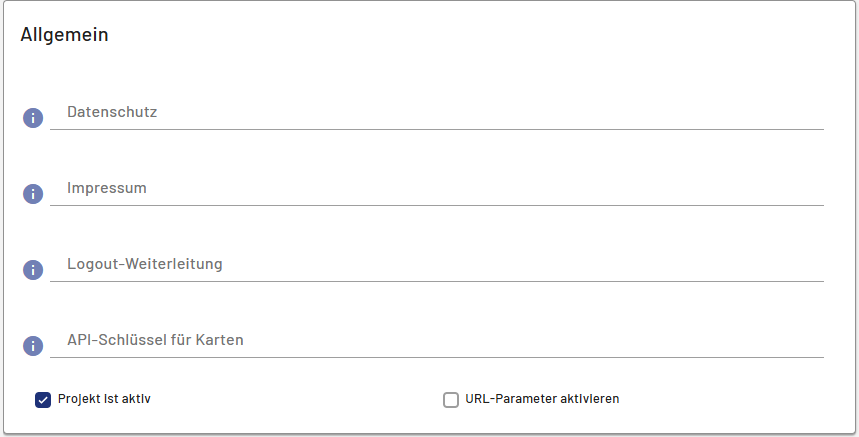Click the 'API-Schlüssel für Karten' placeholder text
The image size is (859, 437).
[x=155, y=340]
